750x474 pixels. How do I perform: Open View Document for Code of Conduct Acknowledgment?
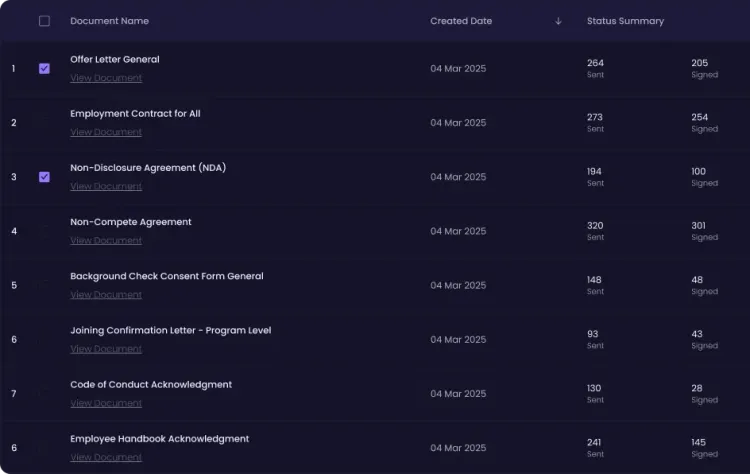tap(106, 403)
